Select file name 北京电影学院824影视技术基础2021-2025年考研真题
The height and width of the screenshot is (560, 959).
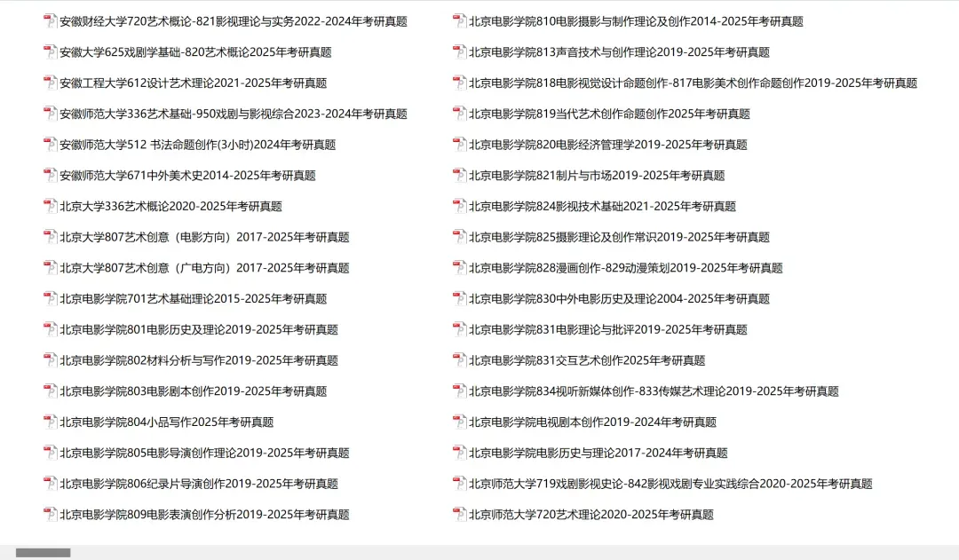602,206
